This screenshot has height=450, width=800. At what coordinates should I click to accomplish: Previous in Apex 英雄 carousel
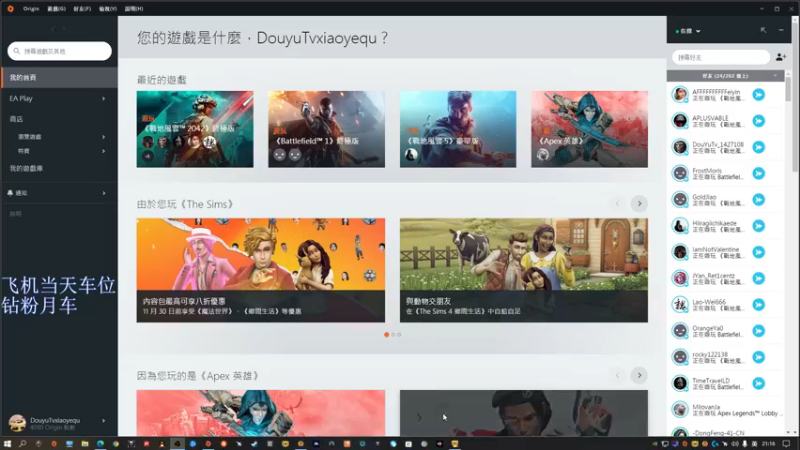617,376
